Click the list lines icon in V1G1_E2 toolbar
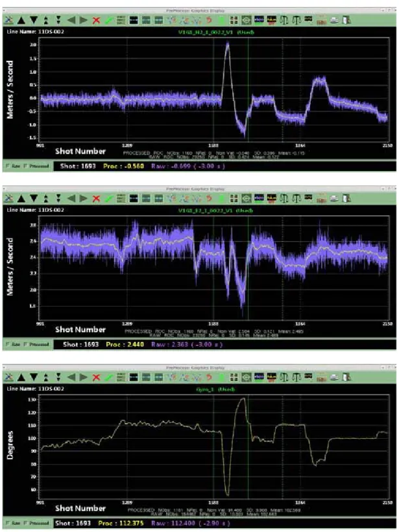399x532 pixels. (x=121, y=199)
